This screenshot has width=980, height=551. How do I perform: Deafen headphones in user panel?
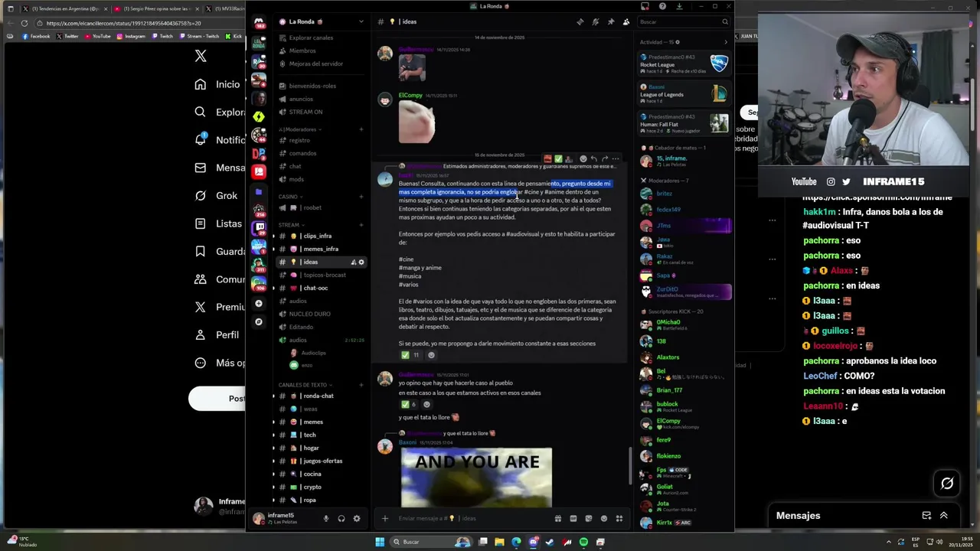click(x=341, y=518)
